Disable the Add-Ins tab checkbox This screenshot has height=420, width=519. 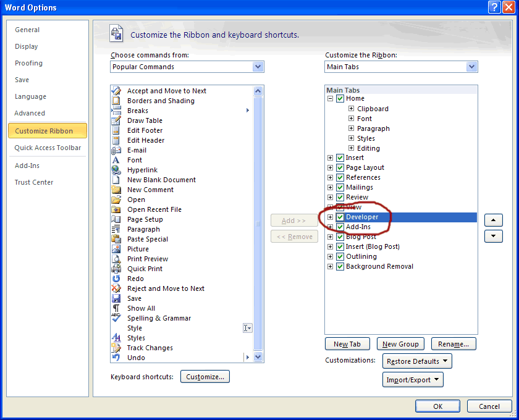tap(340, 227)
